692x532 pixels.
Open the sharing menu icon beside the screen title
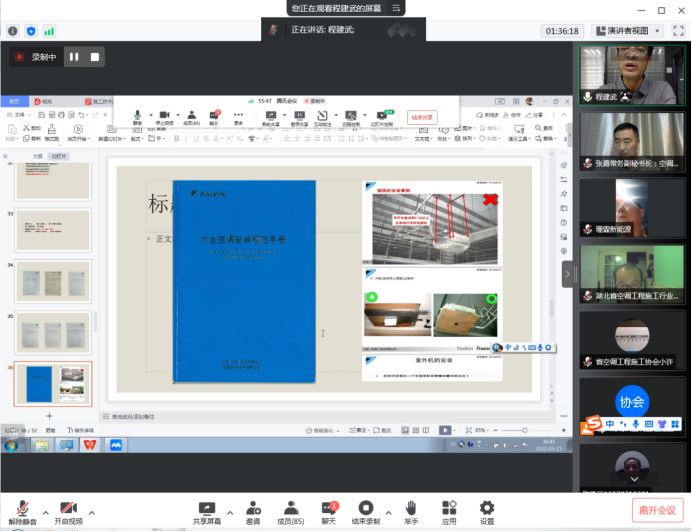pos(396,8)
